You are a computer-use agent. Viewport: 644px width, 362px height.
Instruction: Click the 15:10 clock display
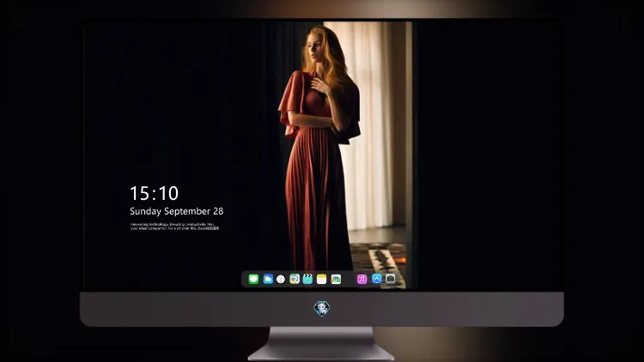click(154, 193)
